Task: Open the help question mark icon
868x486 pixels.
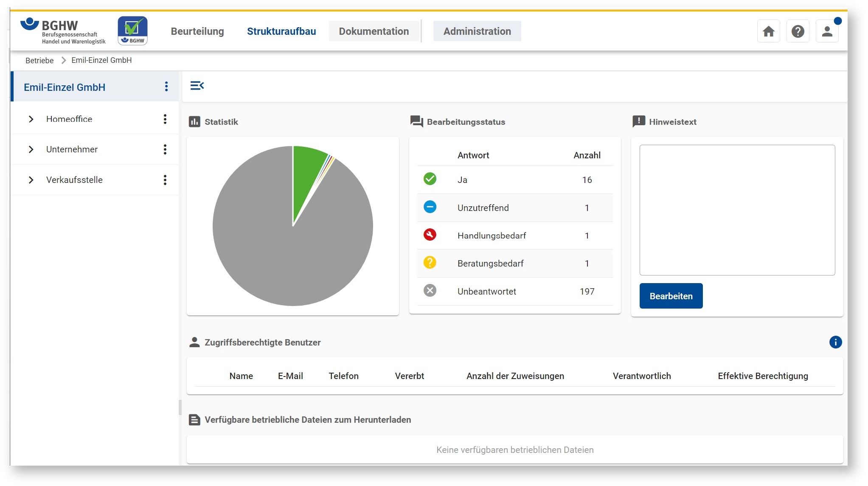Action: pyautogui.click(x=798, y=31)
